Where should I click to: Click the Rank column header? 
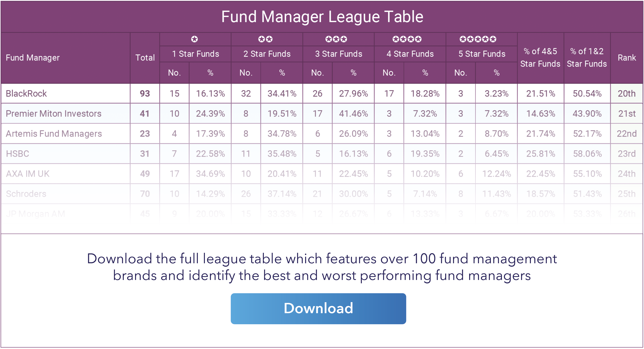point(627,58)
